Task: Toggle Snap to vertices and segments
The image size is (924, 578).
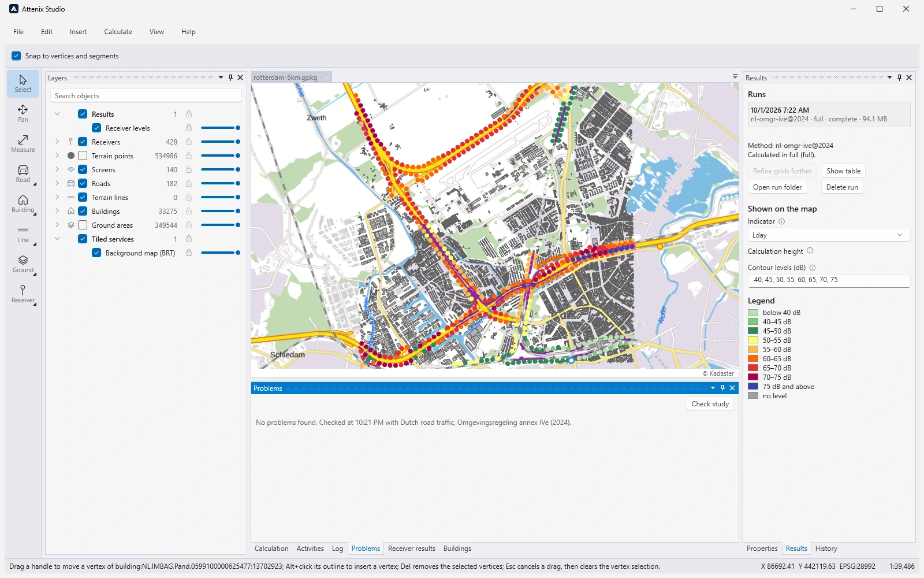Action: point(16,56)
